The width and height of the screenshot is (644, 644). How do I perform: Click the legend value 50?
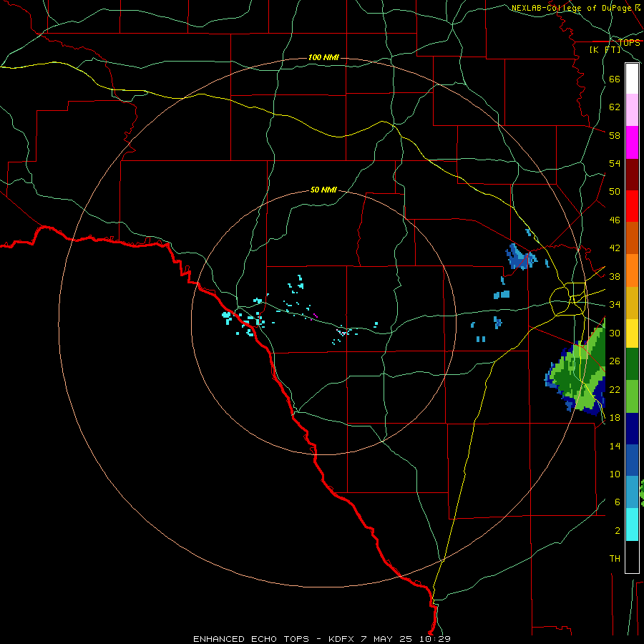click(615, 192)
